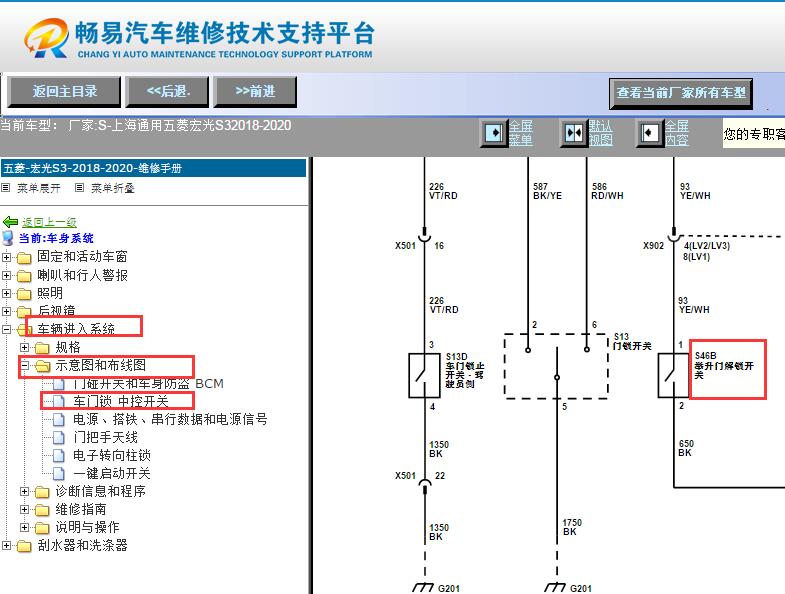Expand the 照明 tree node
Viewport: 785px width, 594px height.
[x=6, y=293]
